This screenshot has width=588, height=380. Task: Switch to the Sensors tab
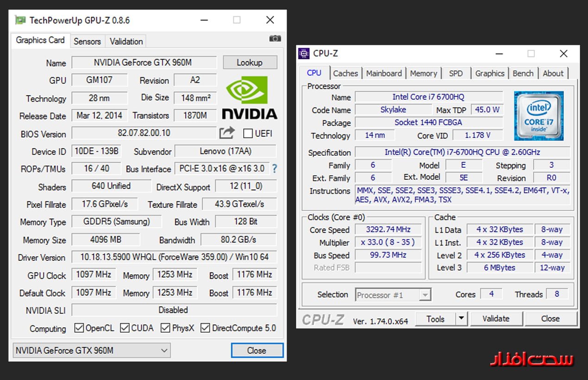pos(87,41)
